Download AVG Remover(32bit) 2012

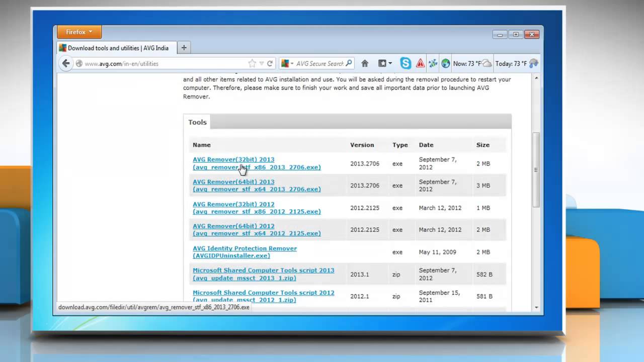257,208
